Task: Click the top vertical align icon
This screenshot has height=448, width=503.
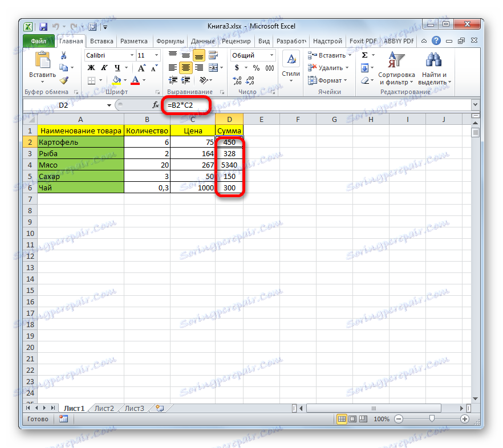Action: pyautogui.click(x=173, y=55)
